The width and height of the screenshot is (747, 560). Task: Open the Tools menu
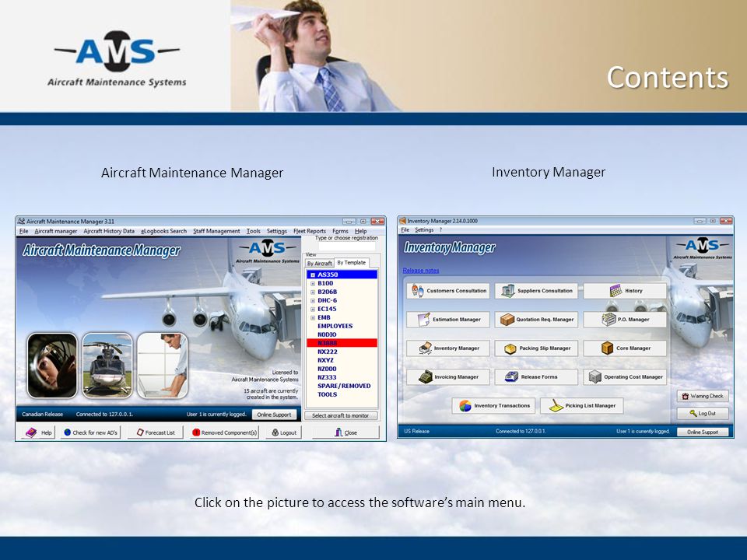[254, 231]
